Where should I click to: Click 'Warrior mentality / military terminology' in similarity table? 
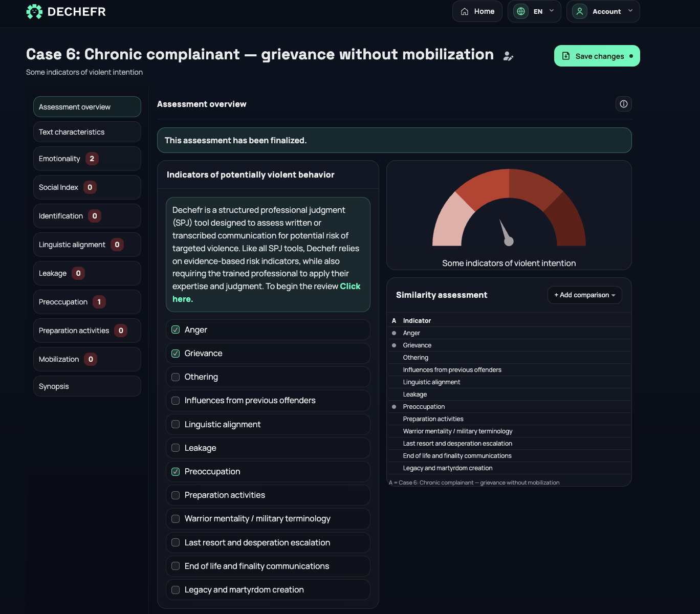(x=457, y=431)
